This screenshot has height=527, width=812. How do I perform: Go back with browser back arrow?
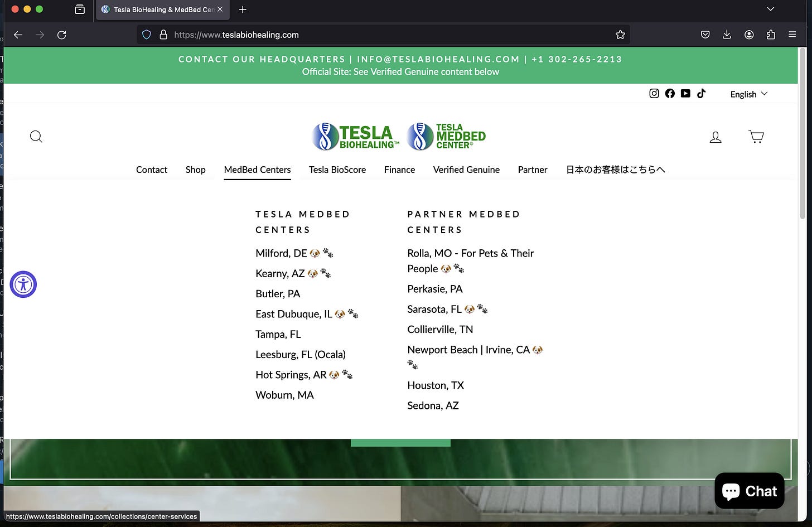click(x=18, y=35)
